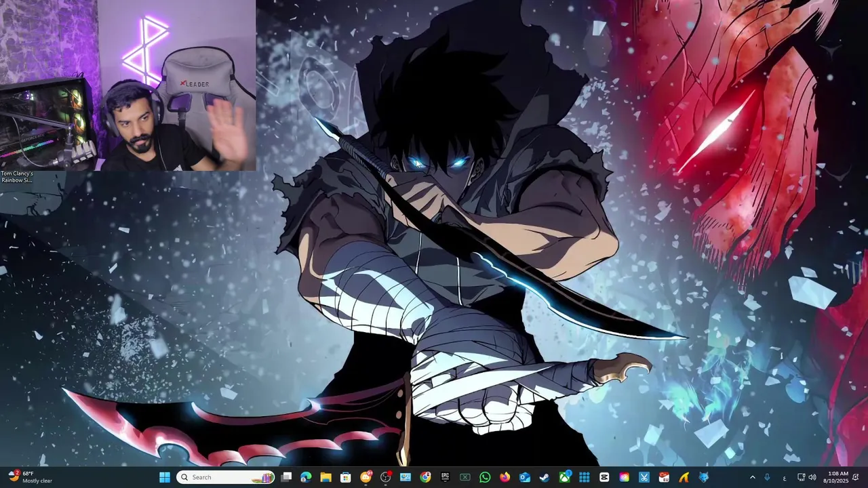Open the orange chat app with 9+ badge

(366, 477)
